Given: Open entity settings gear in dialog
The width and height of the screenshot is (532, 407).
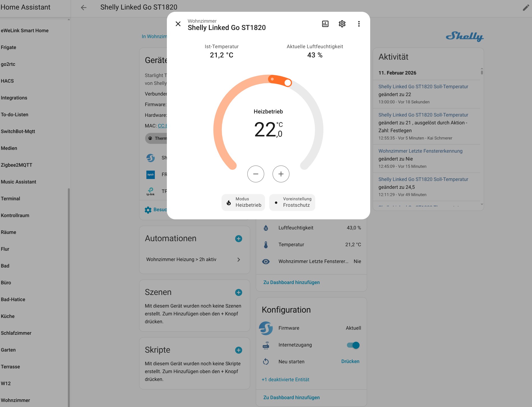Looking at the screenshot, I should pos(342,24).
